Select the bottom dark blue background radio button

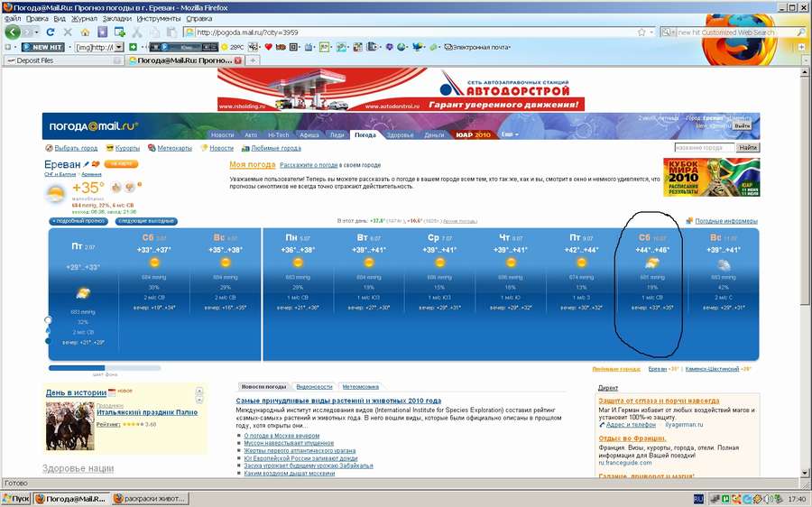(x=48, y=341)
